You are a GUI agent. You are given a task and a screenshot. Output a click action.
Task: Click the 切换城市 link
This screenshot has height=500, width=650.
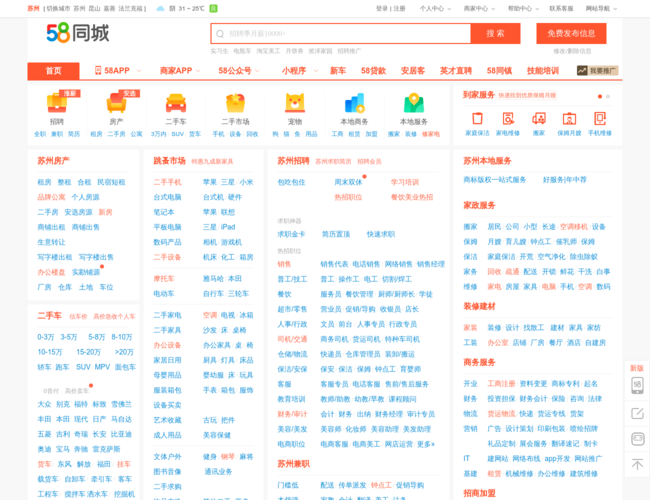[58, 8]
